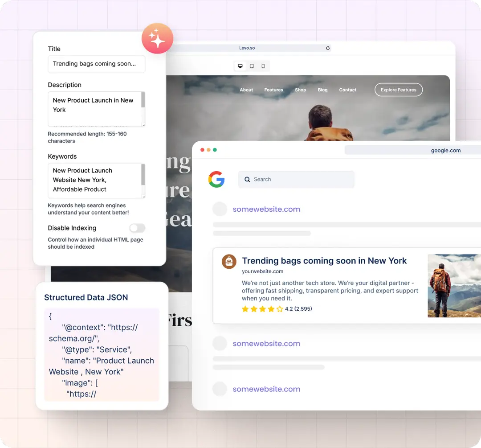
Task: Reload the Levo.so page with refresh icon
Action: click(328, 48)
